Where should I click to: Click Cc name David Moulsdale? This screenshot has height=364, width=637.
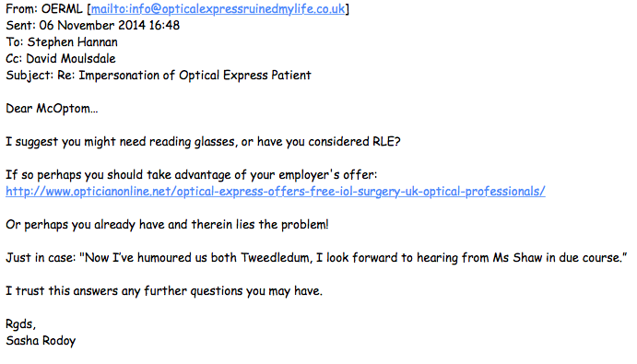click(x=71, y=58)
